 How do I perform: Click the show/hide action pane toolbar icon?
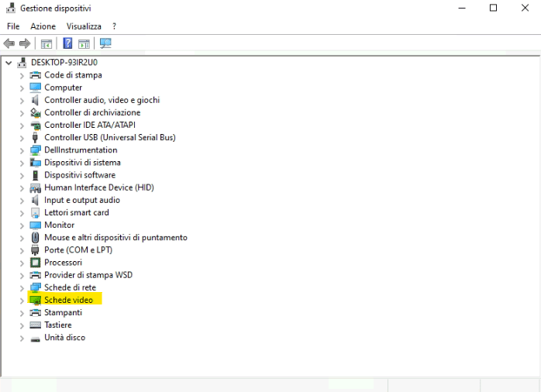[84, 43]
